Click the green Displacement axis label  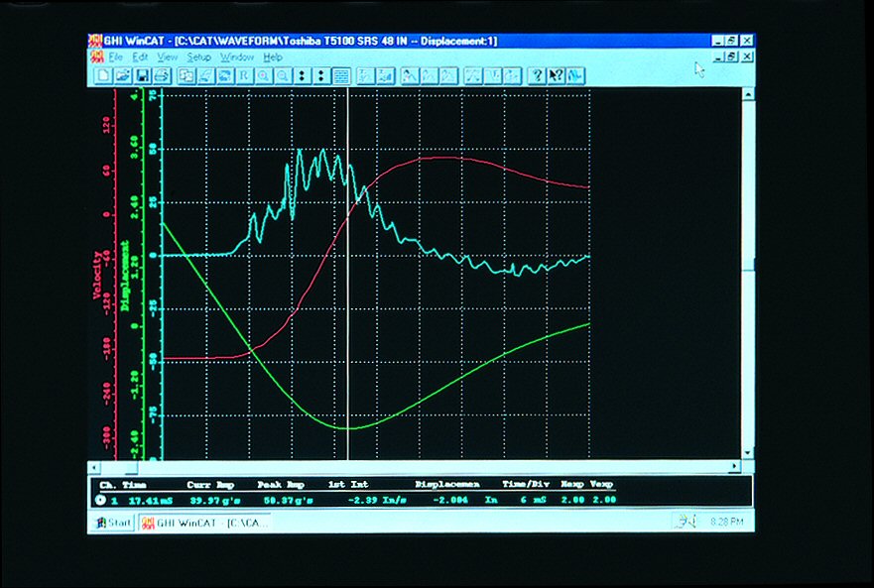click(x=125, y=276)
